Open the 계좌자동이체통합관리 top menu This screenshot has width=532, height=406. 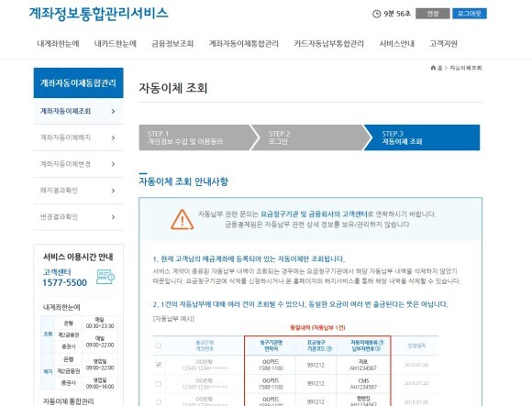point(244,44)
